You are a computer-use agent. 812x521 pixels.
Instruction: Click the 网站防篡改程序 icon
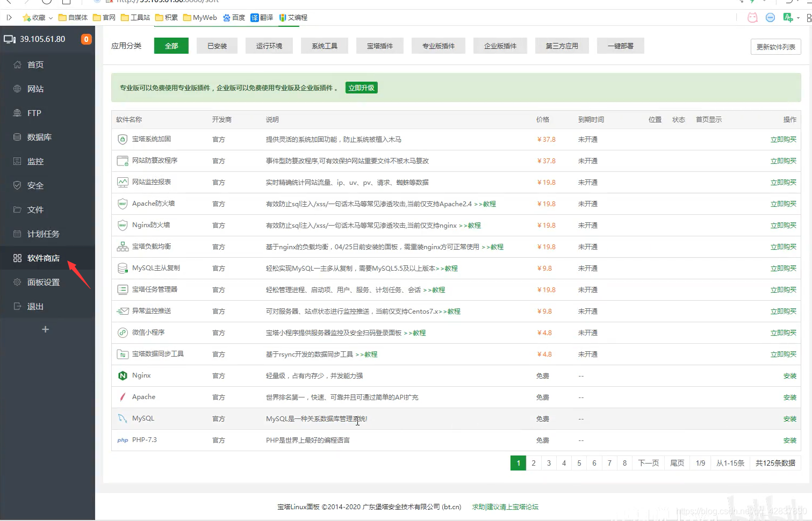coord(123,161)
